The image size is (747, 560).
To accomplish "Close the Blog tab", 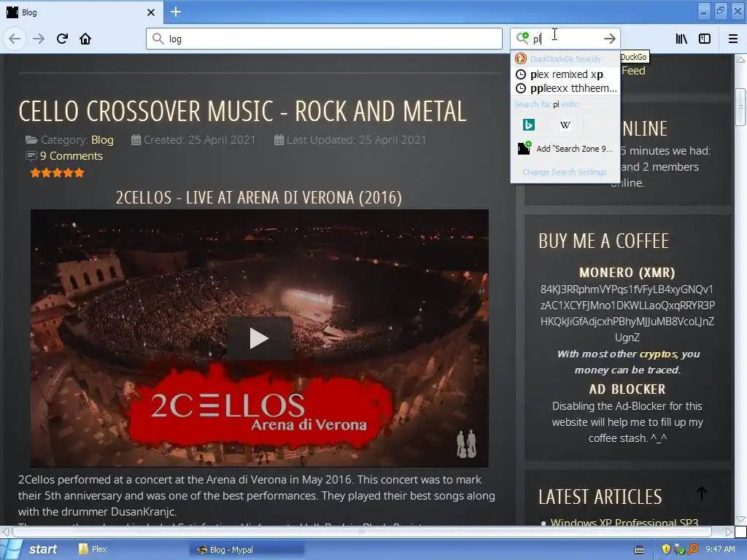I will (x=151, y=12).
